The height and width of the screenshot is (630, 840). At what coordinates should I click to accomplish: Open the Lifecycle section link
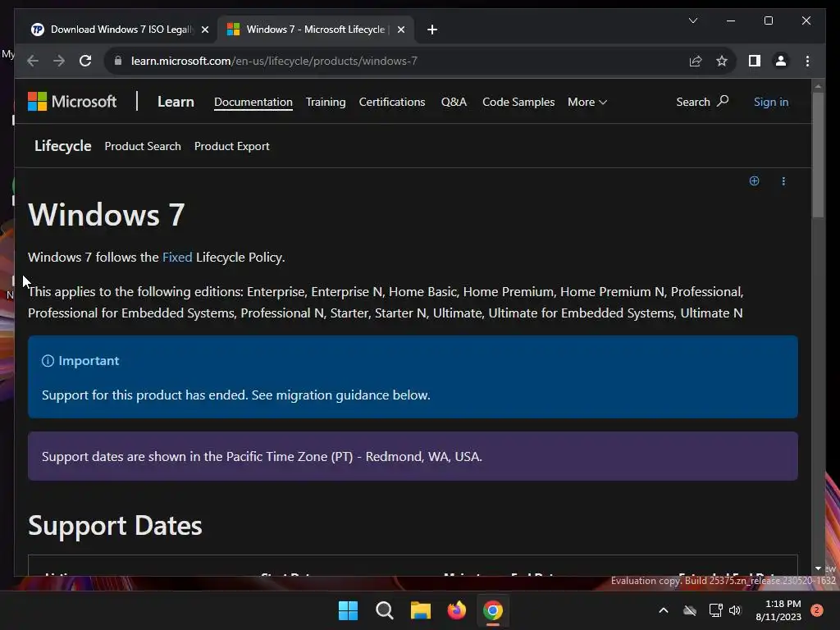pyautogui.click(x=62, y=146)
